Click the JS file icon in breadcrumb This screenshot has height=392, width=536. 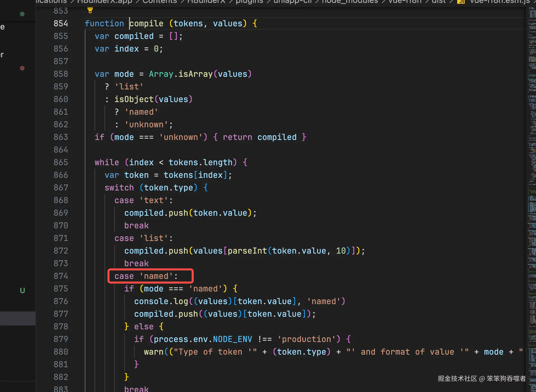[461, 2]
